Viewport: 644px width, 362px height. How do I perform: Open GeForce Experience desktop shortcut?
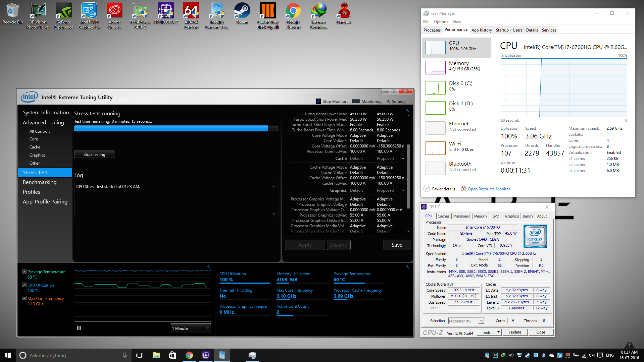pos(64,16)
